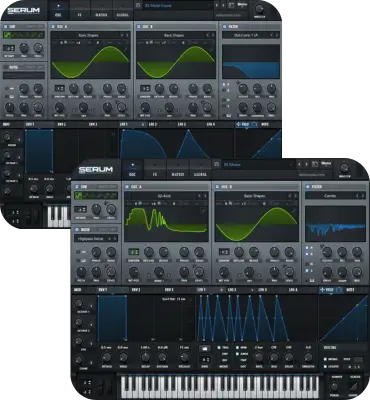Screen dimensions: 370x400
Task: Click next filter arrow beside Combs
Action: (363, 196)
